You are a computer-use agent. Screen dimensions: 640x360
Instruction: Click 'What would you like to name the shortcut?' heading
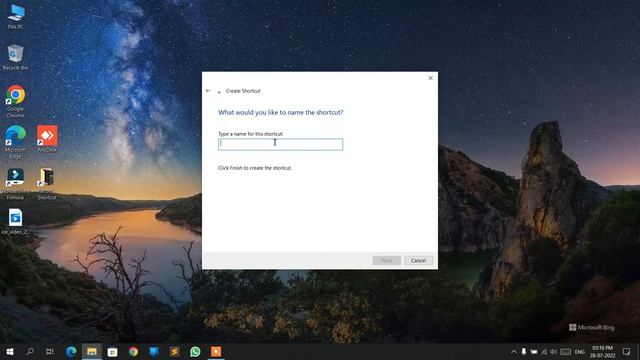point(280,112)
